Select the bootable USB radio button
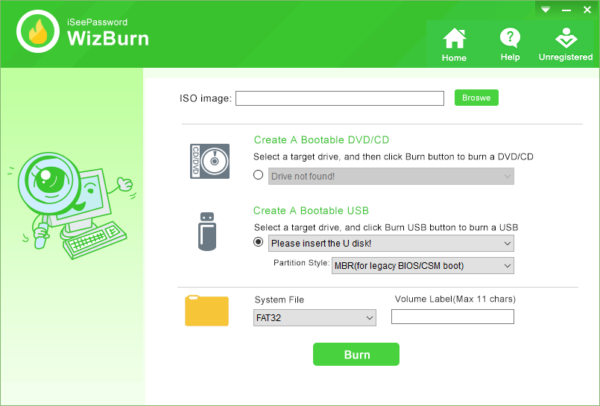Screen dimensions: 600x406 point(258,242)
